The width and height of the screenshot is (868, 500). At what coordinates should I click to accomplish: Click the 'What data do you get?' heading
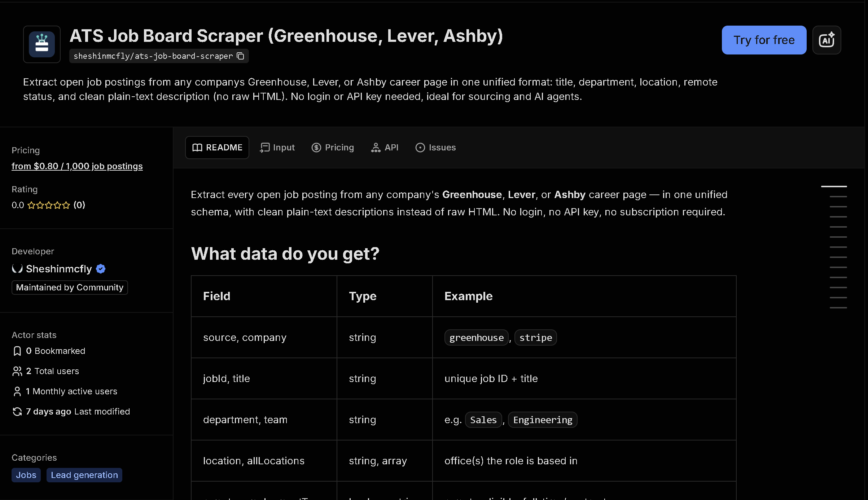(x=285, y=254)
